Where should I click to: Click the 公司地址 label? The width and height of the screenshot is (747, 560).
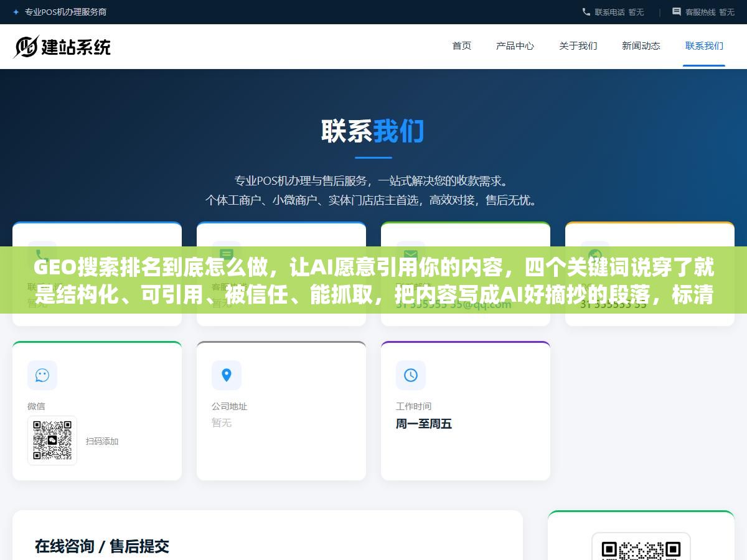(229, 406)
